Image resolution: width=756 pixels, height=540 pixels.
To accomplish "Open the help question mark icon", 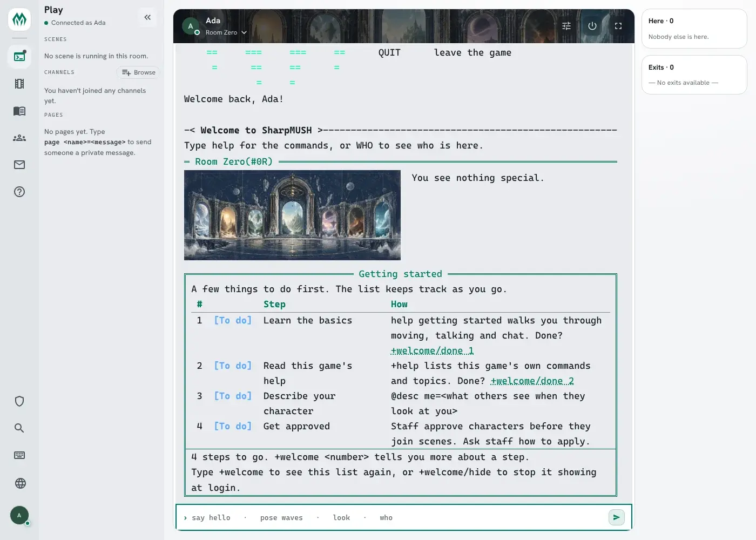I will point(19,192).
